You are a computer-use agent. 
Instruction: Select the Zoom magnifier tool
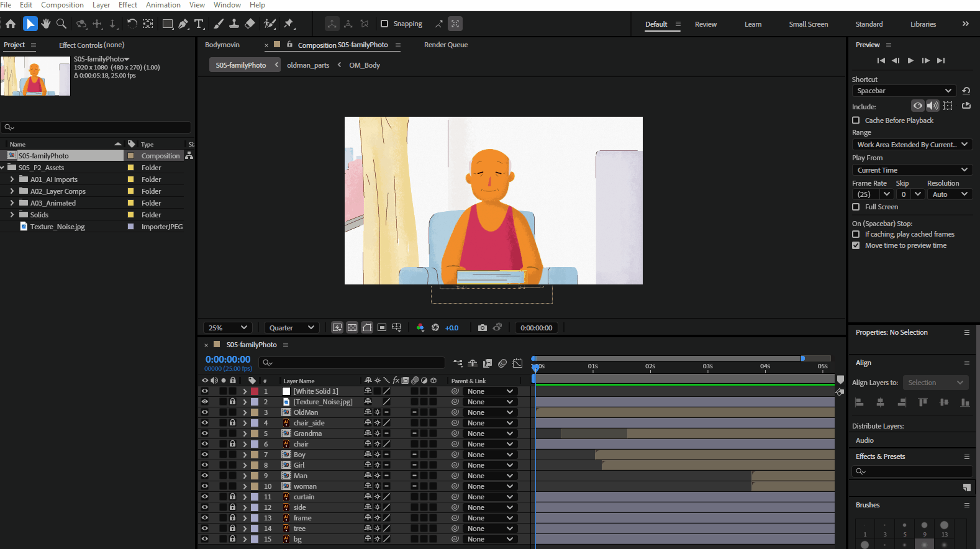pos(61,24)
